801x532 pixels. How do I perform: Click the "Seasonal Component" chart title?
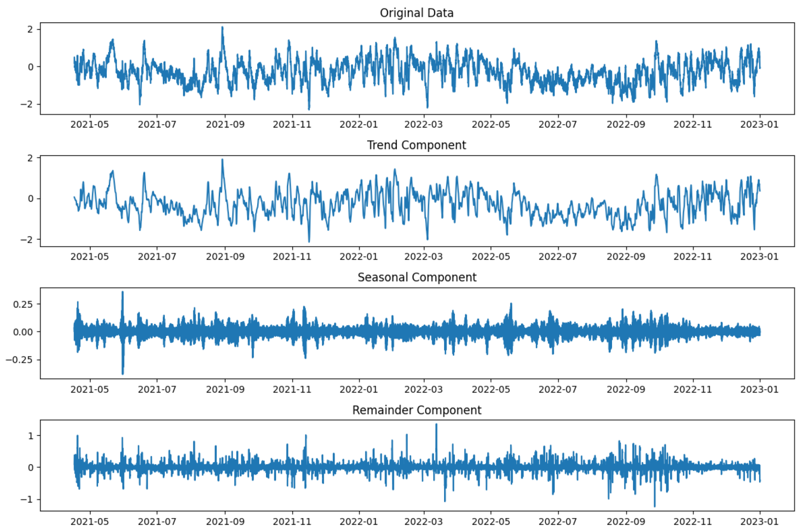coord(417,278)
